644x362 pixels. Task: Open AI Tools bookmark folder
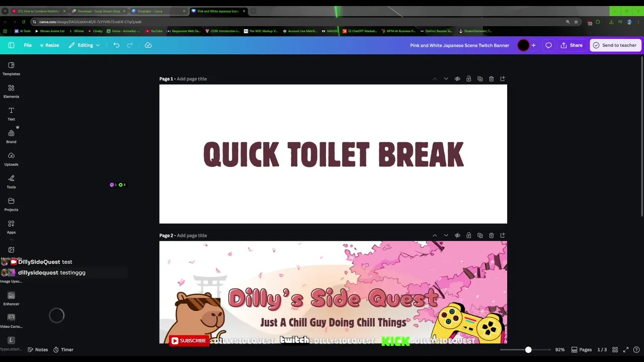[x=22, y=31]
